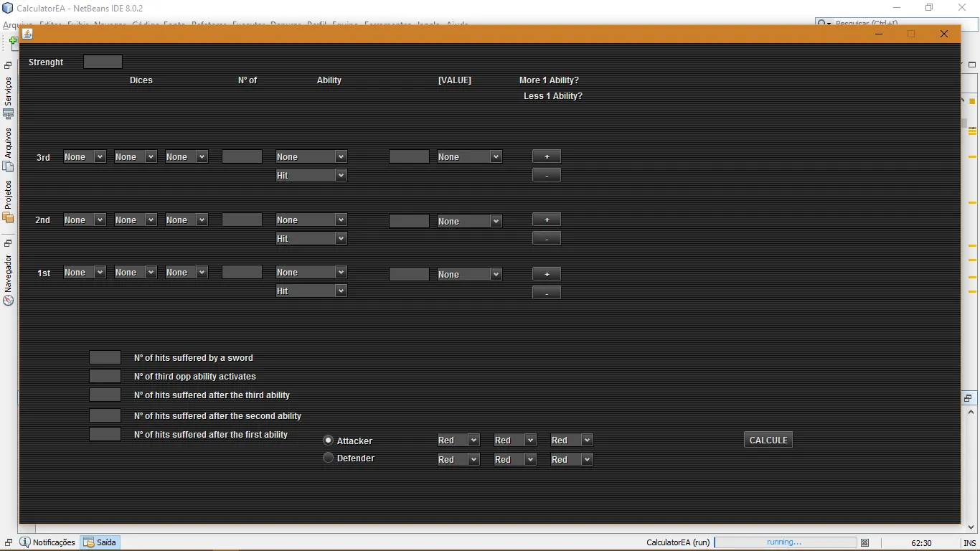Click the process icon beside running progress bar
The width and height of the screenshot is (980, 551).
tap(865, 543)
